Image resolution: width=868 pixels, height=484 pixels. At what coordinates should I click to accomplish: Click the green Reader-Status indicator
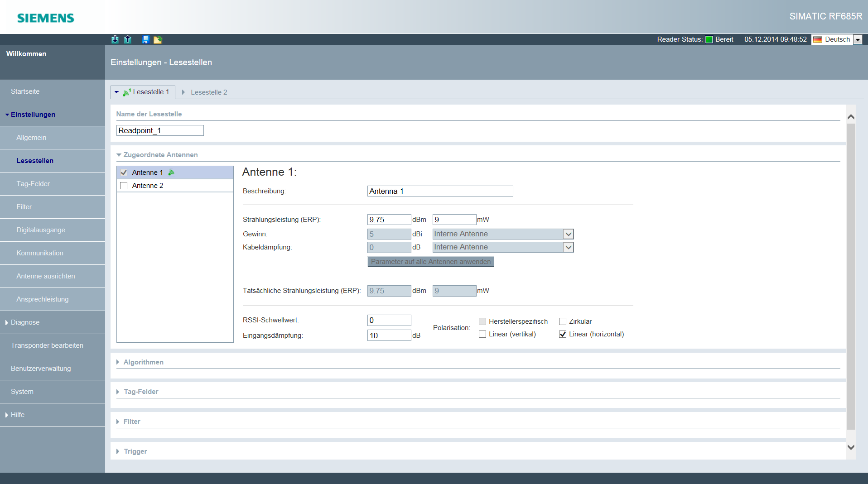pyautogui.click(x=709, y=39)
